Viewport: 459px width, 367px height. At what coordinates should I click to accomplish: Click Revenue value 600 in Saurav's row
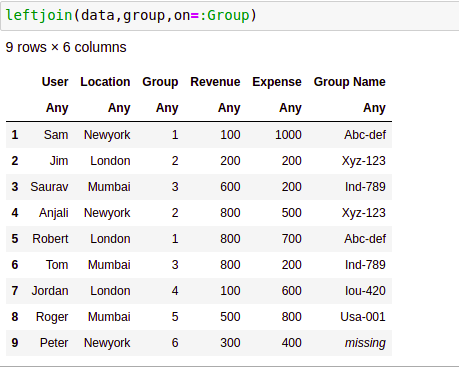click(230, 187)
